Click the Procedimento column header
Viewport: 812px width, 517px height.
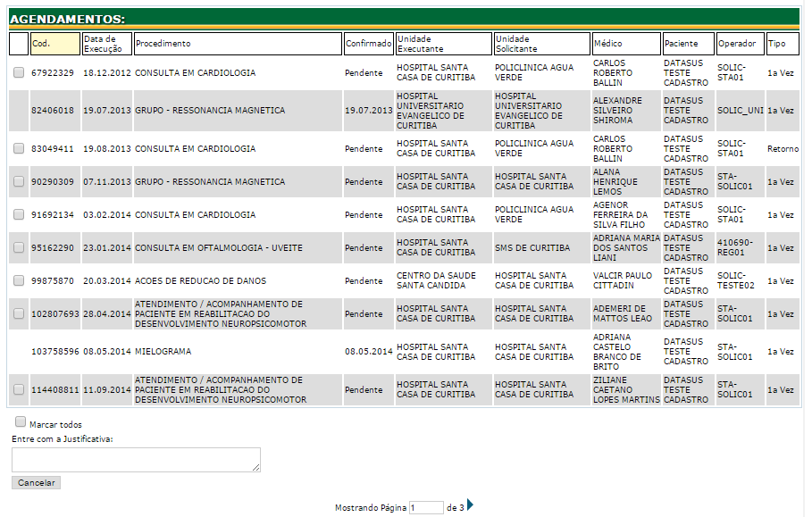[x=235, y=43]
